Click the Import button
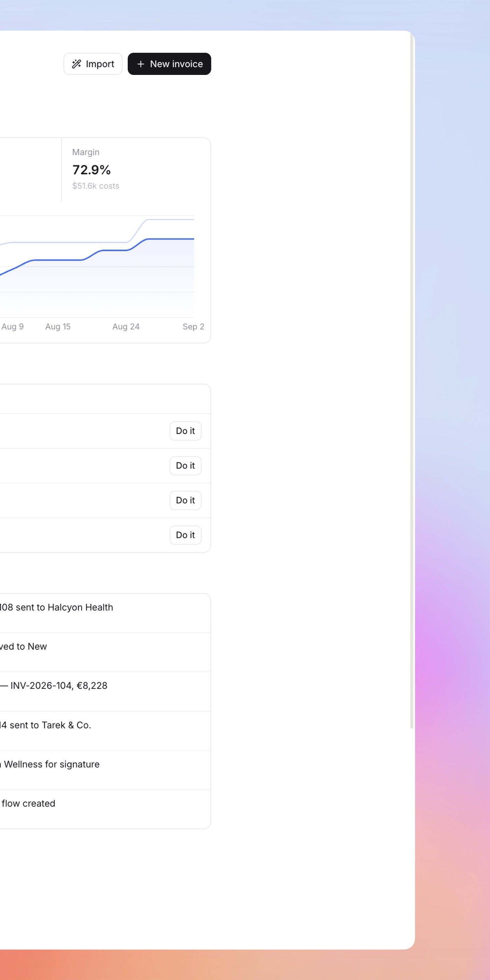Viewport: 490px width, 980px height. click(x=93, y=64)
